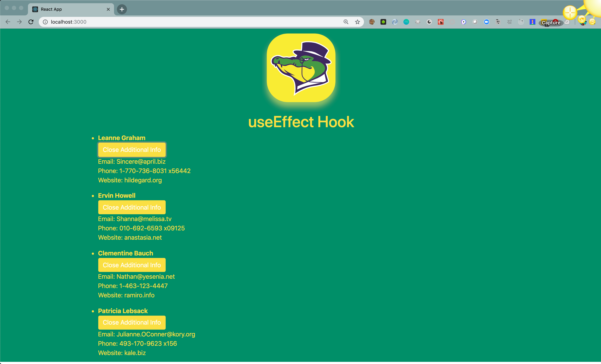
Task: Click the browser back navigation arrow
Action: click(x=9, y=22)
